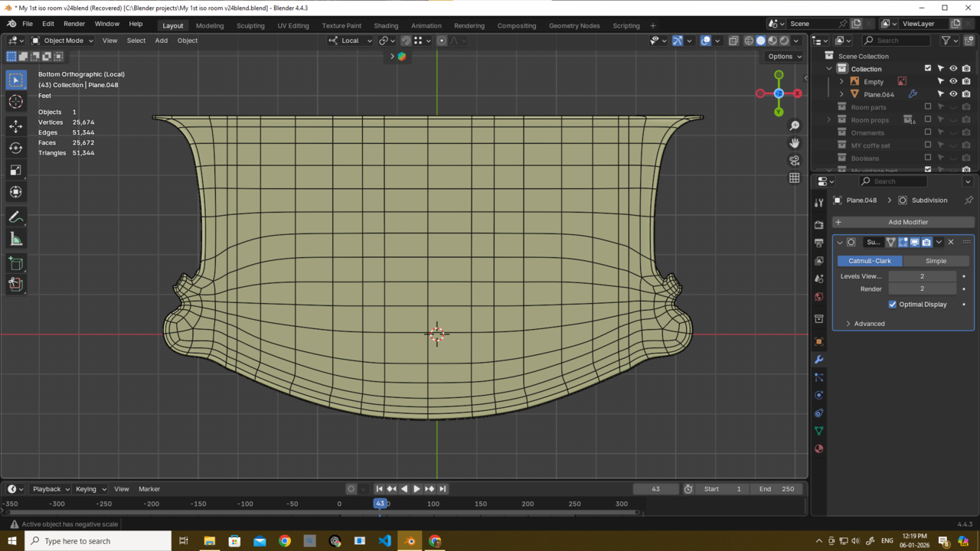
Task: Open the Local transform orientation dropdown
Action: [351, 41]
